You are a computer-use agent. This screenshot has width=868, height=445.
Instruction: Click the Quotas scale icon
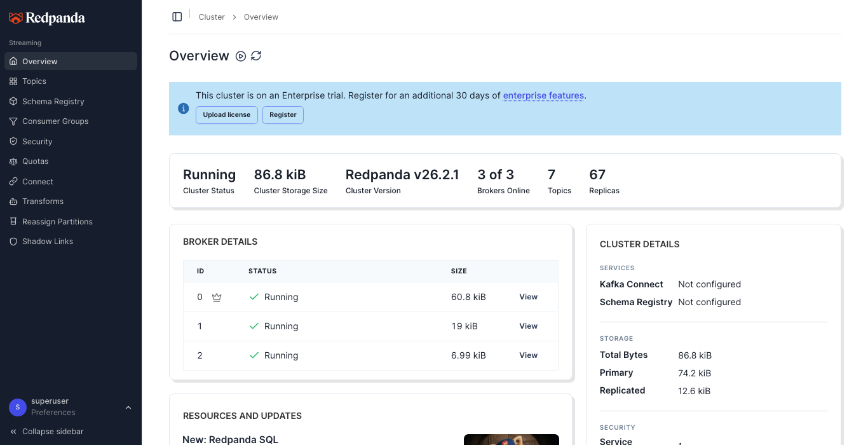point(13,161)
